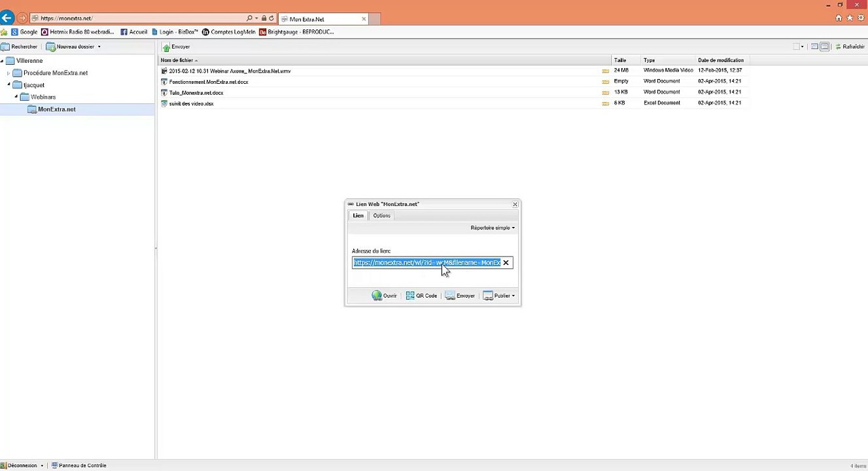Collapse the Webinars tree node
868x471 pixels.
pyautogui.click(x=16, y=97)
